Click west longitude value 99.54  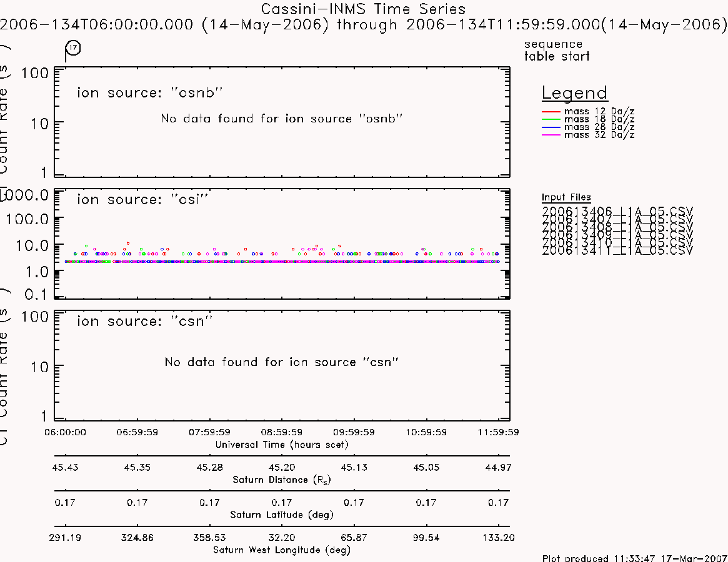pos(426,538)
